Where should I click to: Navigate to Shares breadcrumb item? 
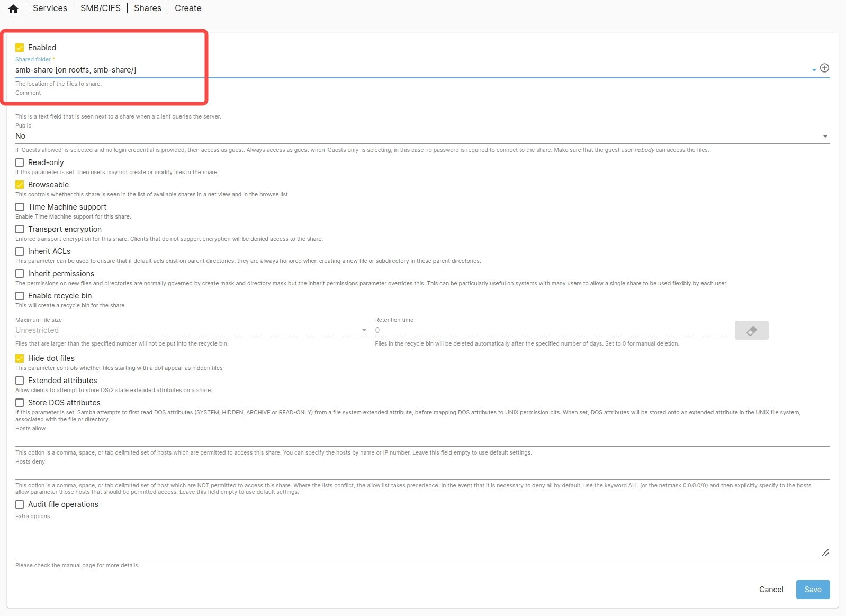(147, 8)
